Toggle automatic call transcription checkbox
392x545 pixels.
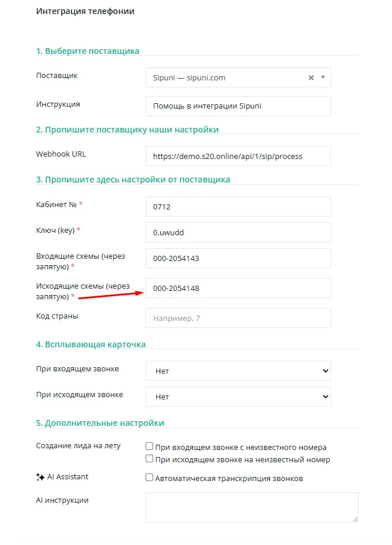pyautogui.click(x=149, y=478)
